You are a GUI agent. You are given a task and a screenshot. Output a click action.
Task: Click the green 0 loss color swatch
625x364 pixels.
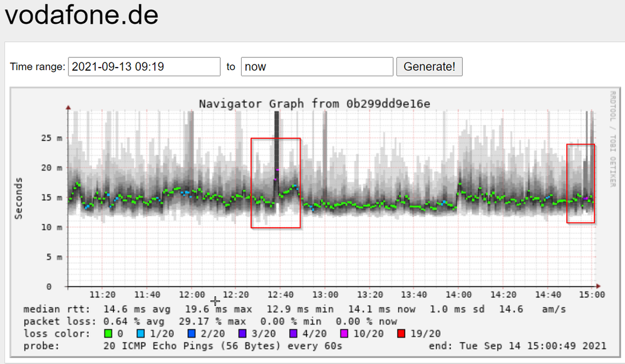click(x=108, y=333)
